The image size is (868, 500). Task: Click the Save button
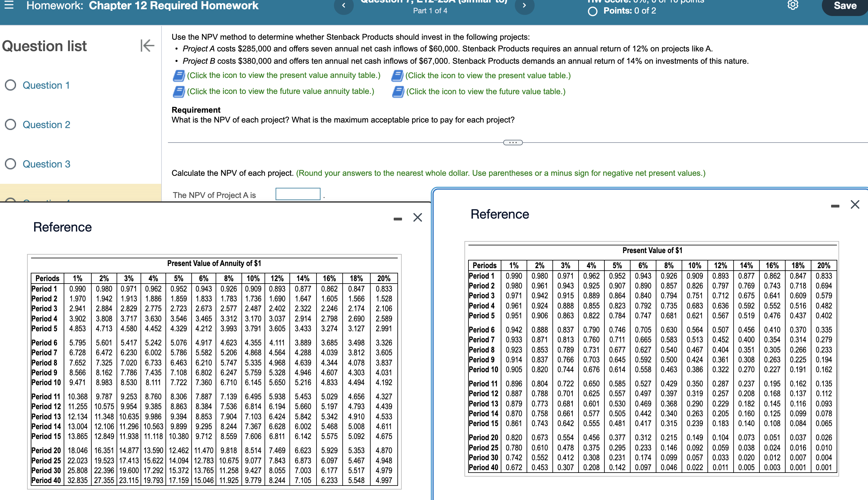coord(845,6)
